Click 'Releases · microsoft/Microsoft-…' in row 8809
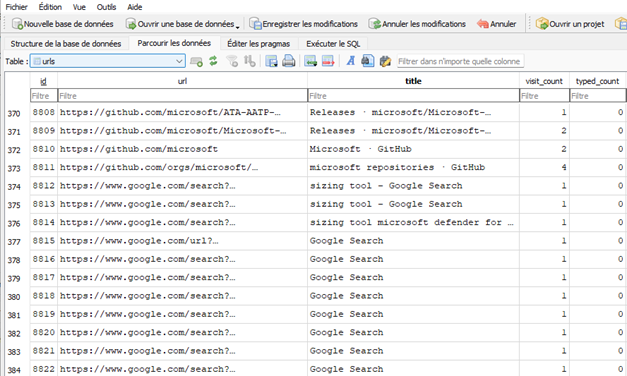Screen dimensions: 627x376 point(413,131)
